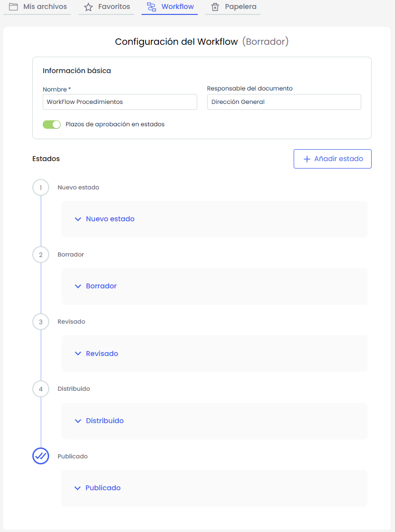Click the plus icon in Añadir estado

coord(307,159)
